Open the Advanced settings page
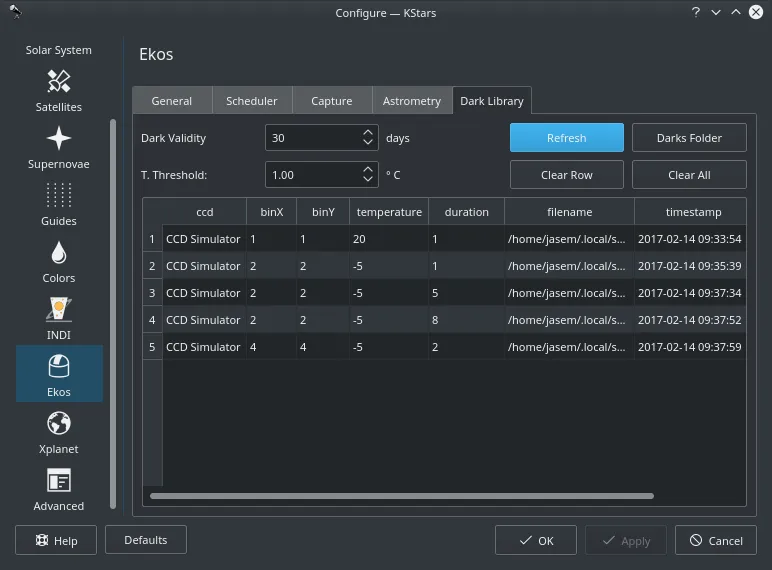 coord(59,490)
